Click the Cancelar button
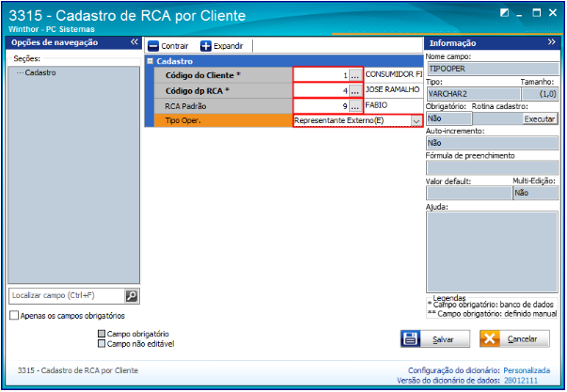Screen dimensions: 567x392 coord(514,339)
